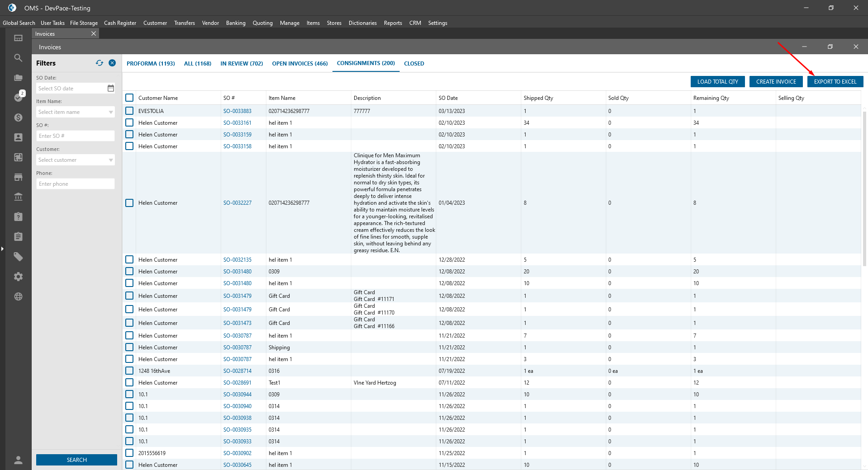Open the Reports menu
The image size is (868, 470).
(x=393, y=23)
